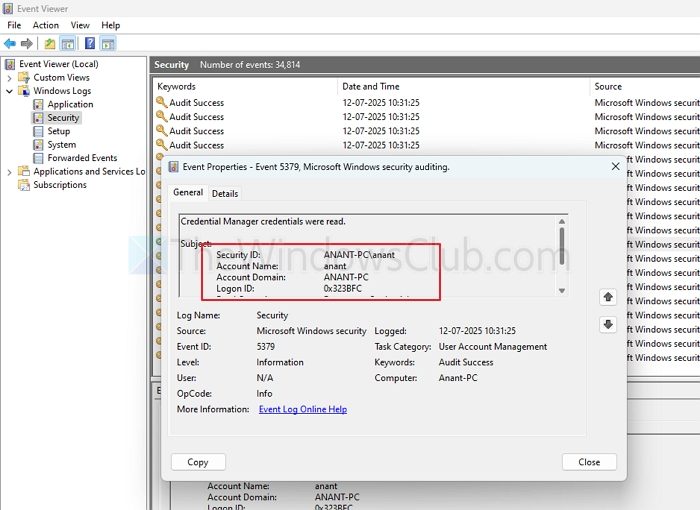Expand the Custom Views tree node

click(x=10, y=77)
